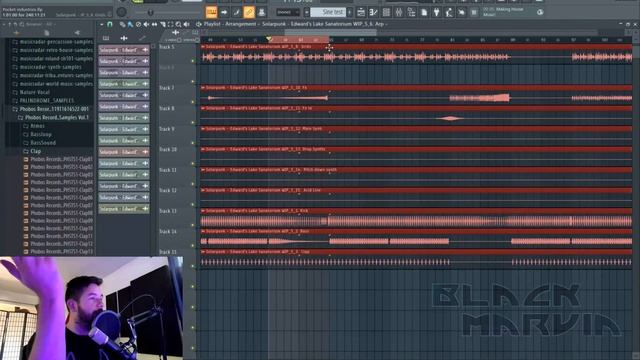
Task: Select the playlist Select marquee tool
Action: point(170,24)
